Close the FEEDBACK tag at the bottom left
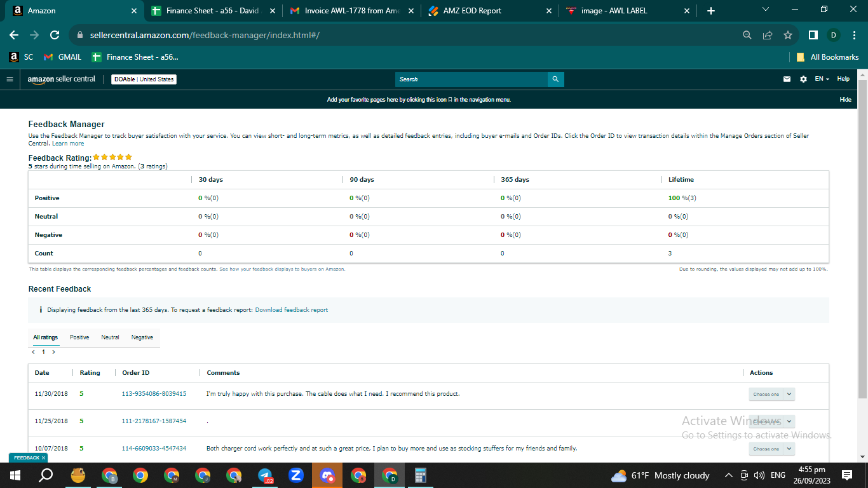Screen dimensions: 868x488 tap(43, 457)
